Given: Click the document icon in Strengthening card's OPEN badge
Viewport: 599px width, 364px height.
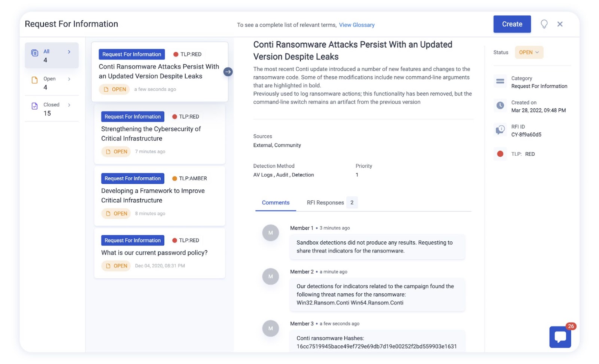Looking at the screenshot, I should point(108,152).
